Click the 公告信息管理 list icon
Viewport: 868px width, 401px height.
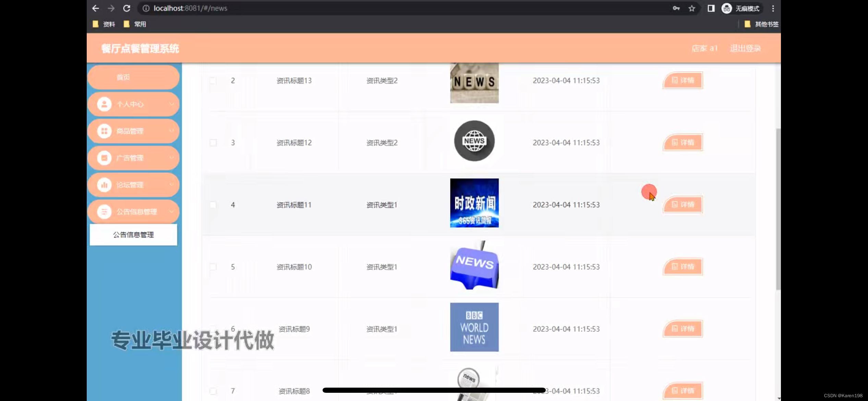104,211
